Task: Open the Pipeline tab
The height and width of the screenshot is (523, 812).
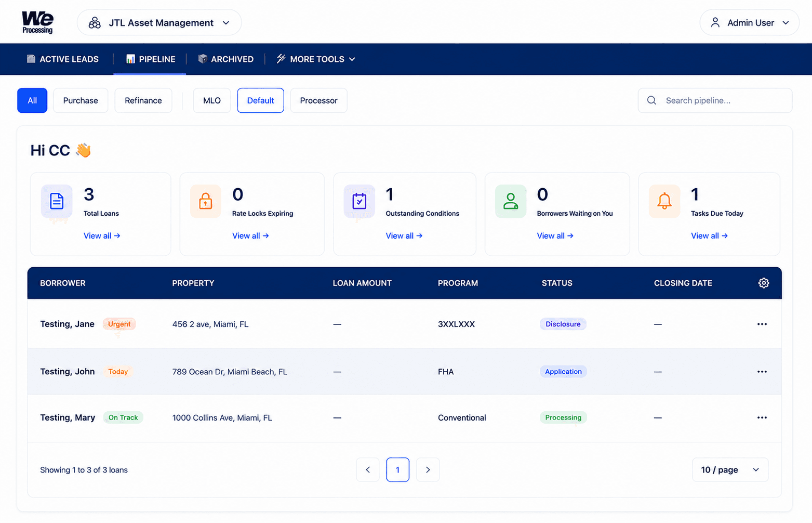Action: tap(151, 59)
